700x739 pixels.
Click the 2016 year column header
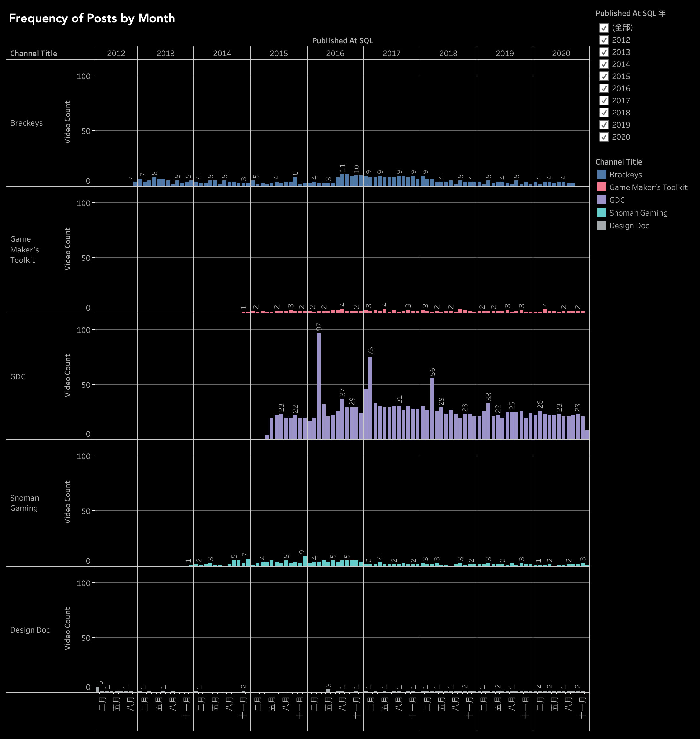335,53
